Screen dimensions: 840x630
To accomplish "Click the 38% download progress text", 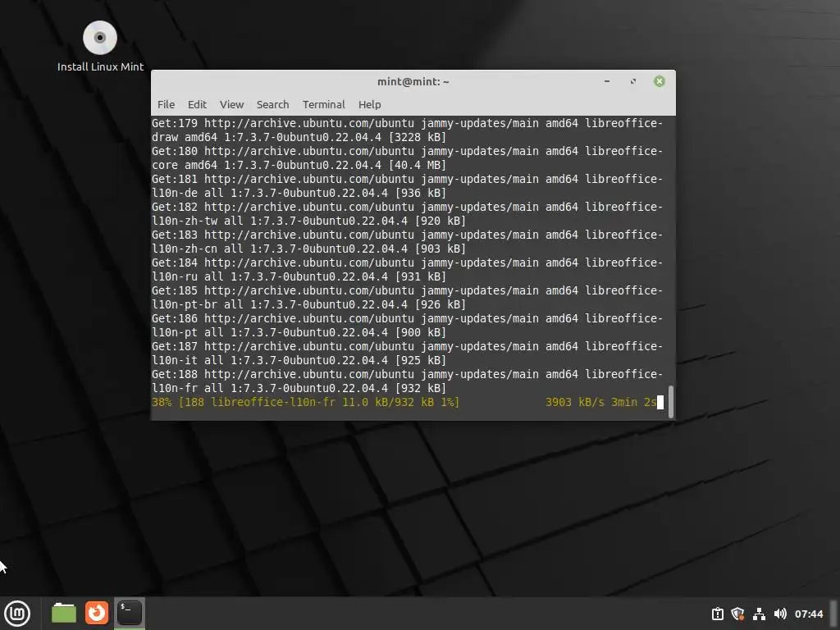I will pos(305,402).
